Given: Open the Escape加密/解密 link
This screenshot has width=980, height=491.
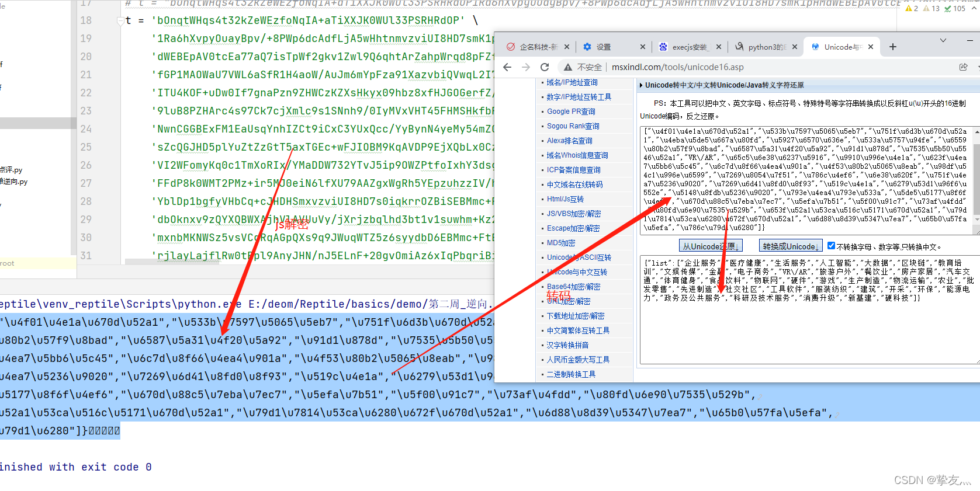Looking at the screenshot, I should [573, 228].
